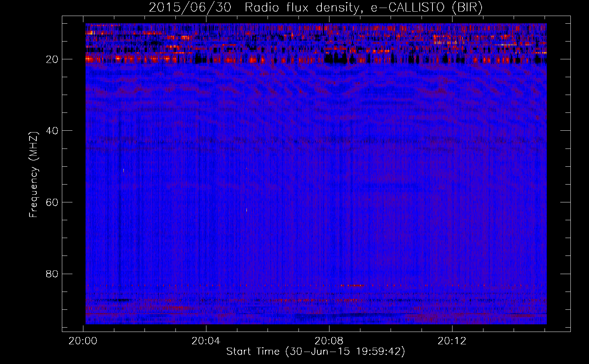Click the 80 MHz frequency tick label
This screenshot has width=589, height=364.
point(52,274)
